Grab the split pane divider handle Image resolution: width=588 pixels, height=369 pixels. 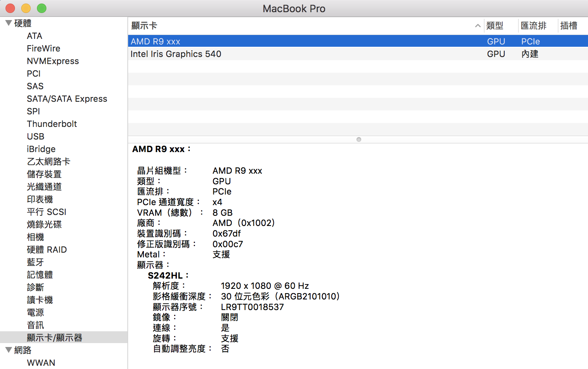(358, 140)
